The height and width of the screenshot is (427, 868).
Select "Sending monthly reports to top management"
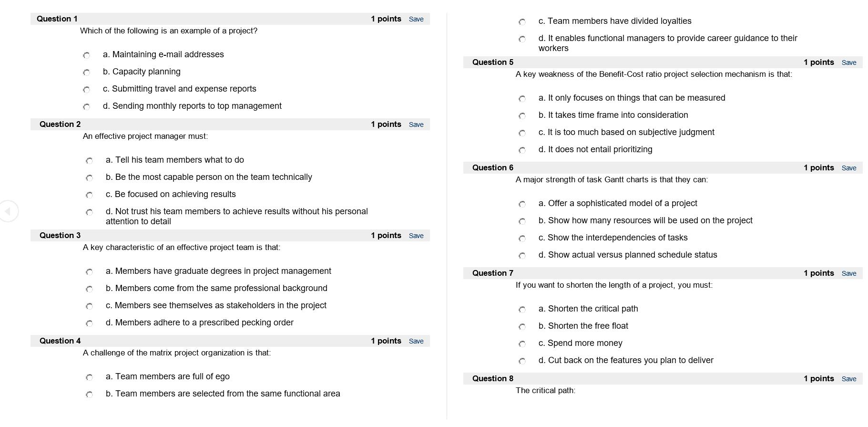pos(86,107)
